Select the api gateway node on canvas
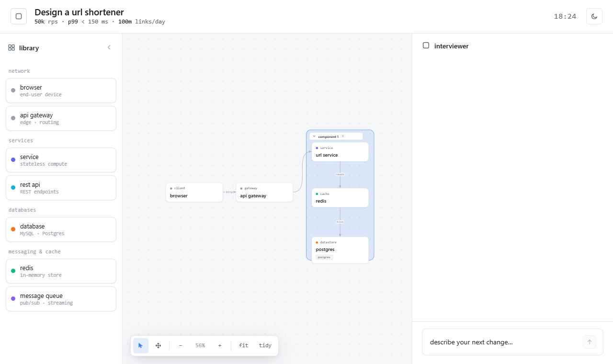Image resolution: width=613 pixels, height=364 pixels. [x=264, y=193]
